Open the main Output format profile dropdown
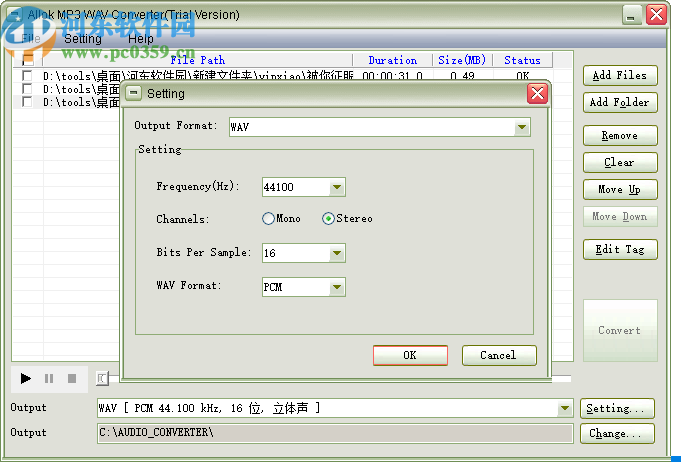The height and width of the screenshot is (462, 681). (565, 408)
